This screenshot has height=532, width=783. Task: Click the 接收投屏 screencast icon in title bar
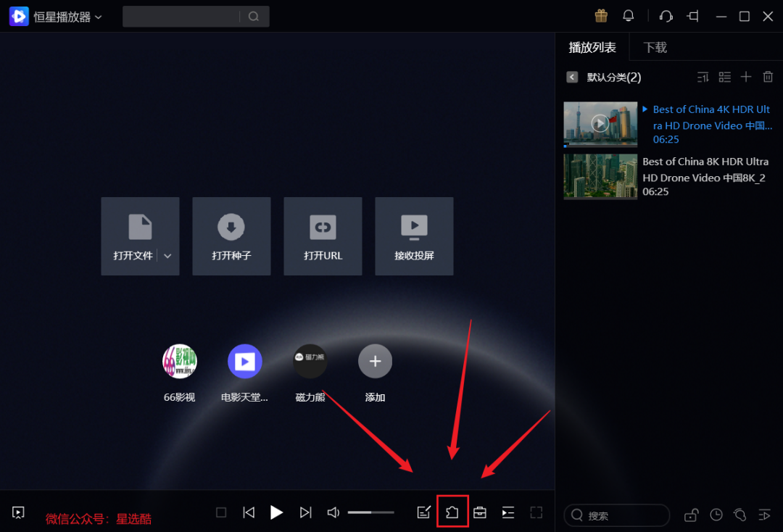click(692, 15)
